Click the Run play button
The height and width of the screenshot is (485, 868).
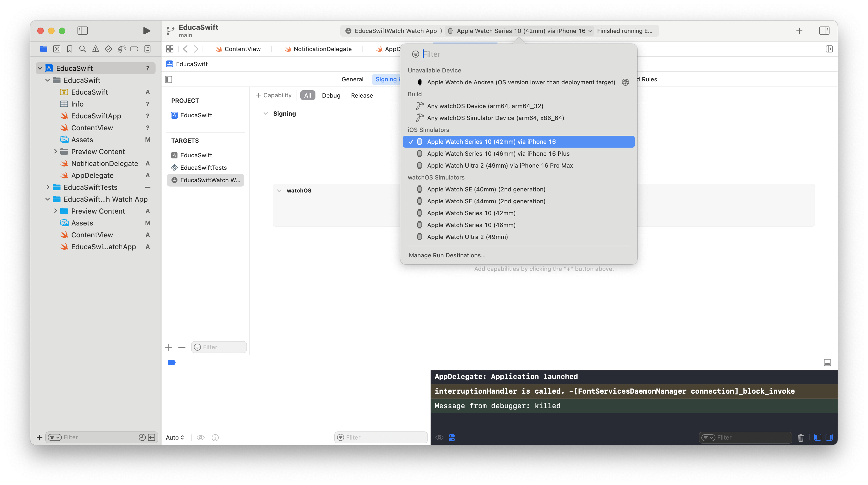coord(146,31)
